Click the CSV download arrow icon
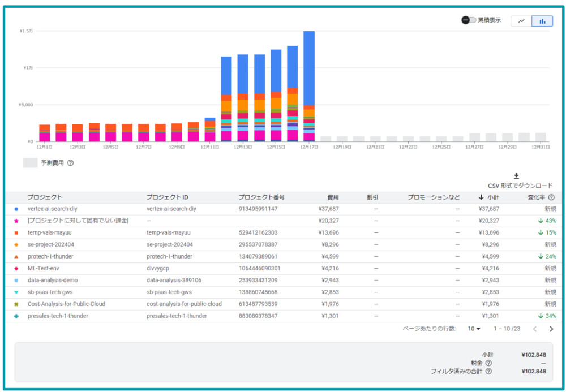Screen dimensions: 566x392 tap(516, 176)
